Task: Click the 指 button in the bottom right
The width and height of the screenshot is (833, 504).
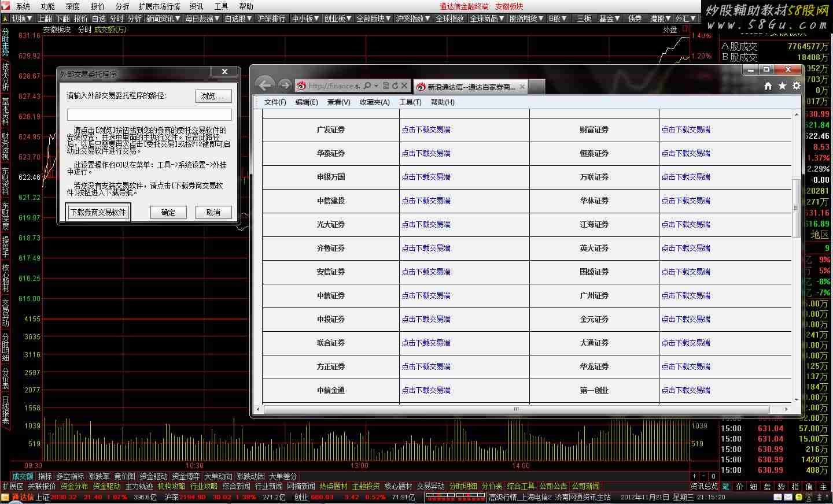Action: click(x=795, y=487)
